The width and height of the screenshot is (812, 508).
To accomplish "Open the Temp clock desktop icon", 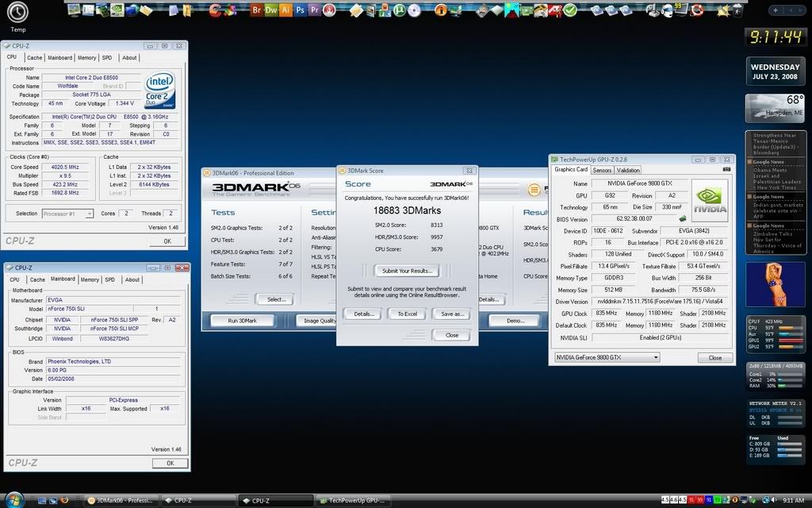I will click(17, 17).
